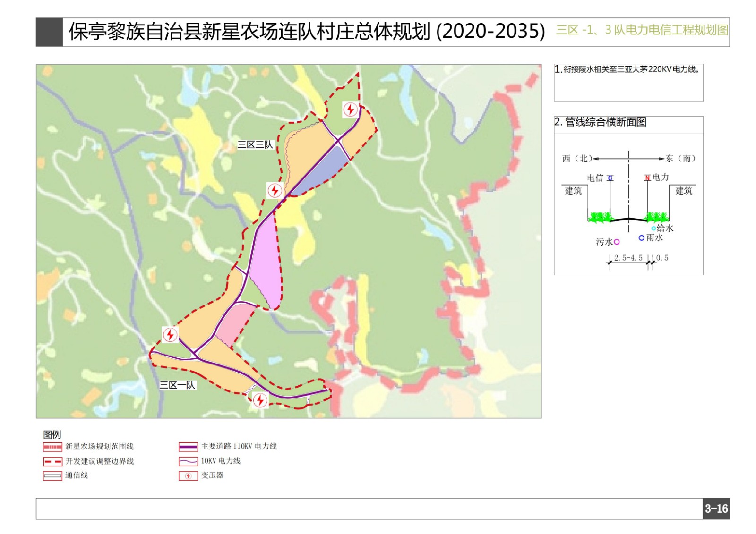This screenshot has width=756, height=534.
Task: Click the page number 3-16
Action: point(716,509)
